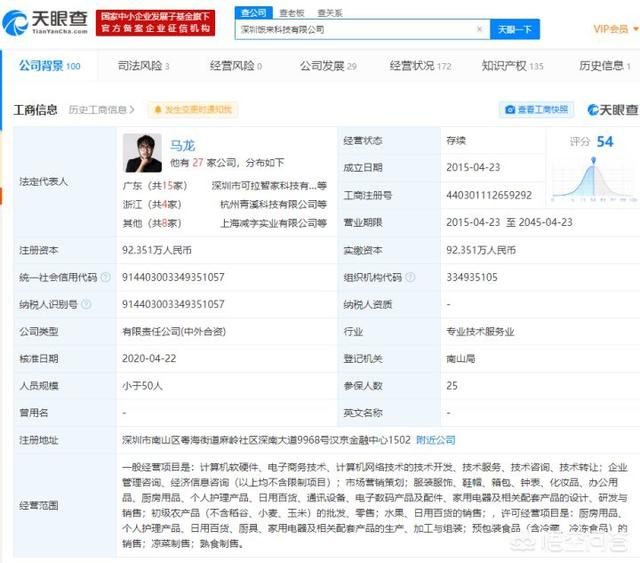Select the registered capital 92.351万人民币 value

pyautogui.click(x=157, y=250)
